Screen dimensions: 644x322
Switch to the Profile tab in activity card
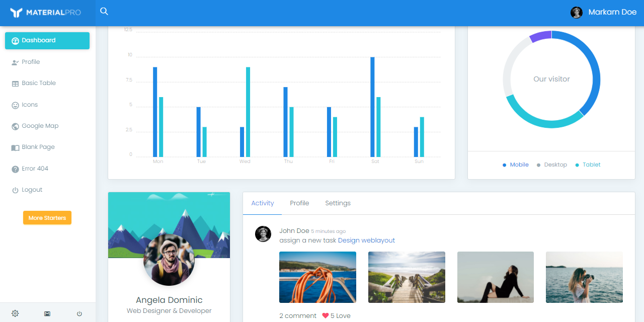(x=299, y=203)
